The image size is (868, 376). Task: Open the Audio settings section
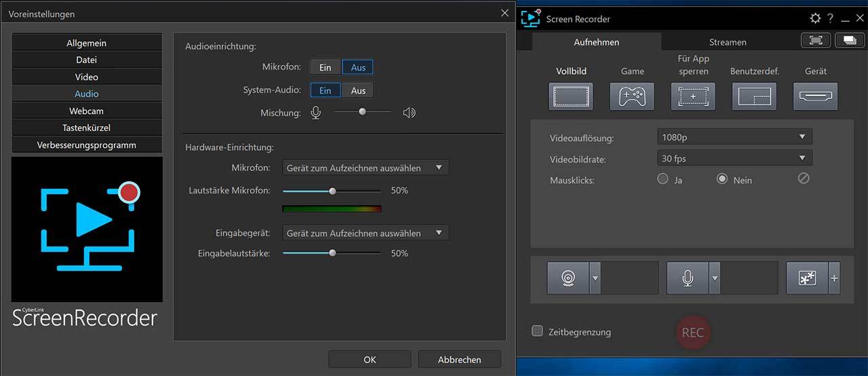tap(87, 94)
